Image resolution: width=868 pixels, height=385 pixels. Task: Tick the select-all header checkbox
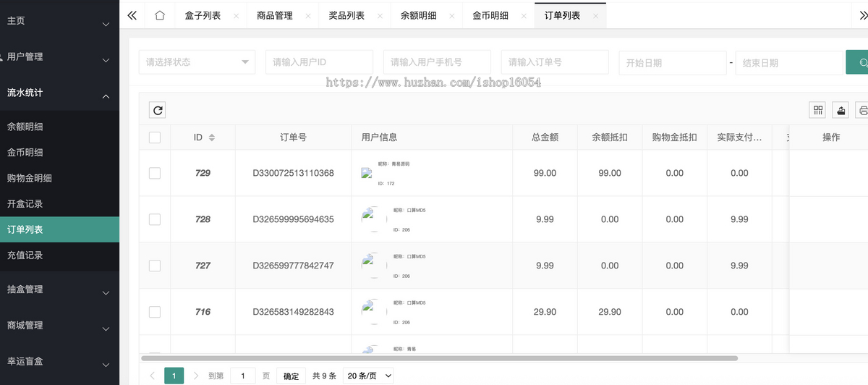155,137
